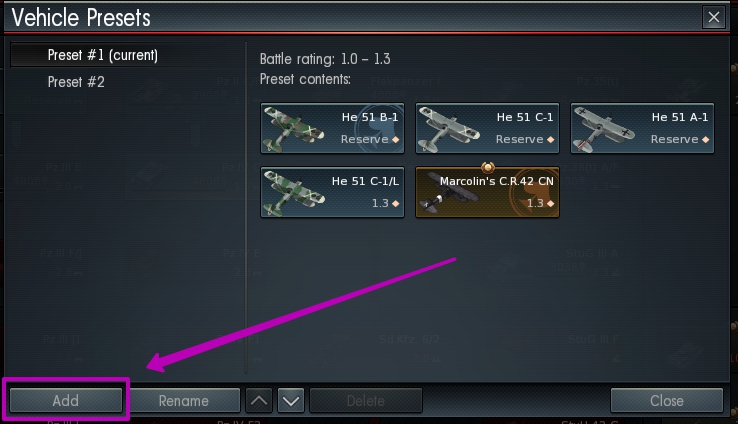Move preset up with arrow button
Image resolution: width=738 pixels, height=424 pixels.
point(259,400)
